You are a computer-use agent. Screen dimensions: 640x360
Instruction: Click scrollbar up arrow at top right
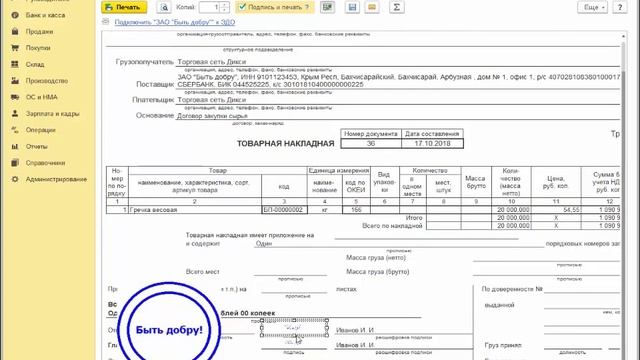(623, 36)
